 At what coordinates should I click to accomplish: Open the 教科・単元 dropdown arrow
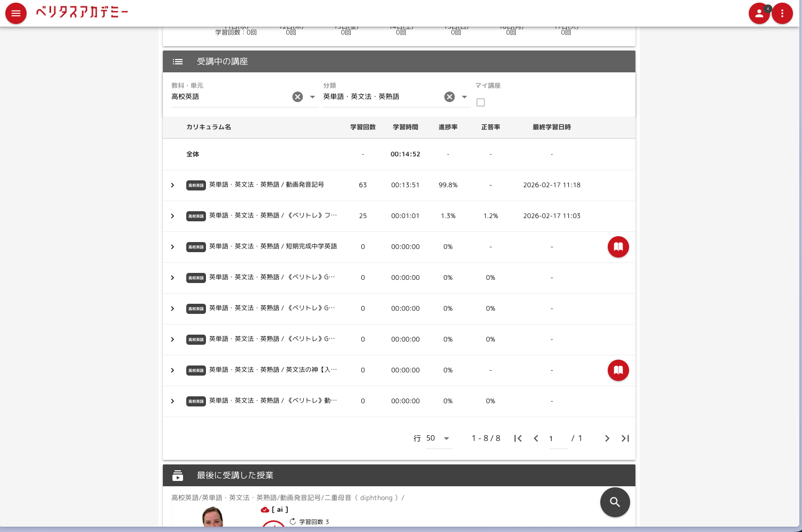[x=312, y=97]
